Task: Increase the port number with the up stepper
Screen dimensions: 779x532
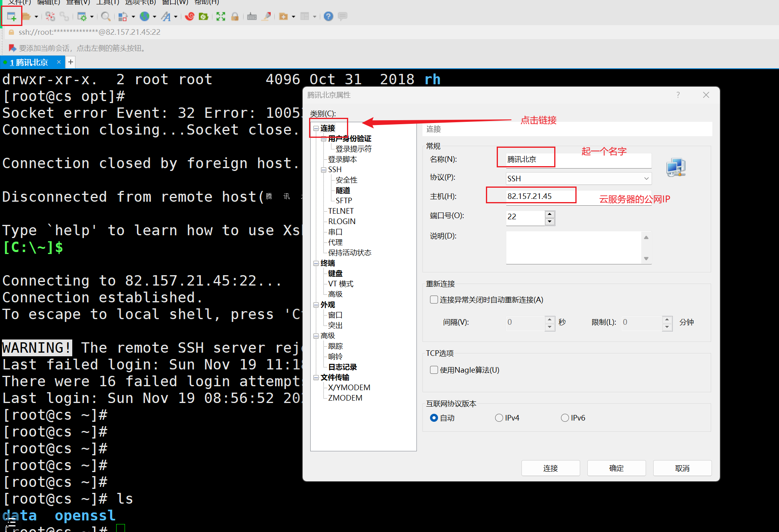Action: 550,214
